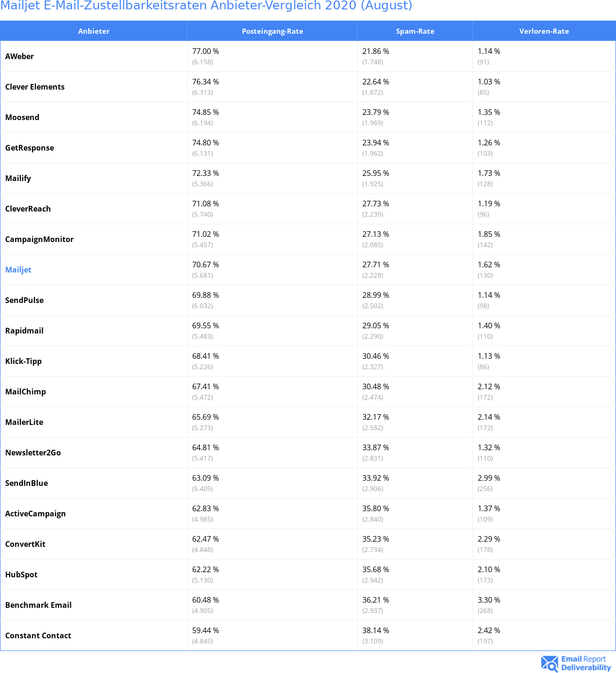Image resolution: width=616 pixels, height=673 pixels.
Task: Click the Moosend provider name
Action: point(22,117)
